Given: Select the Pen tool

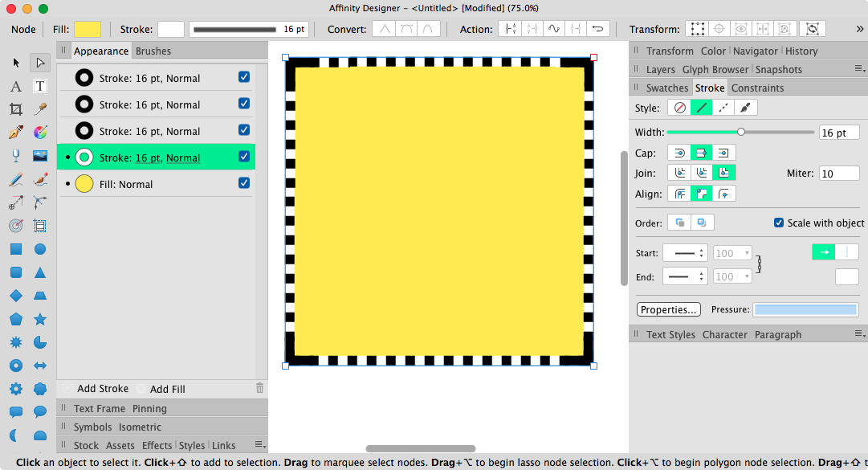Looking at the screenshot, I should 16,133.
